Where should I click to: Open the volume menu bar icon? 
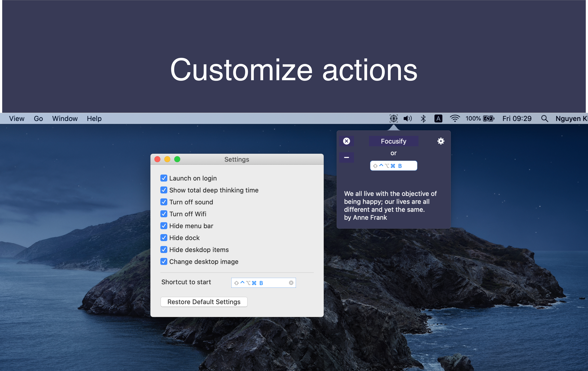pos(407,119)
